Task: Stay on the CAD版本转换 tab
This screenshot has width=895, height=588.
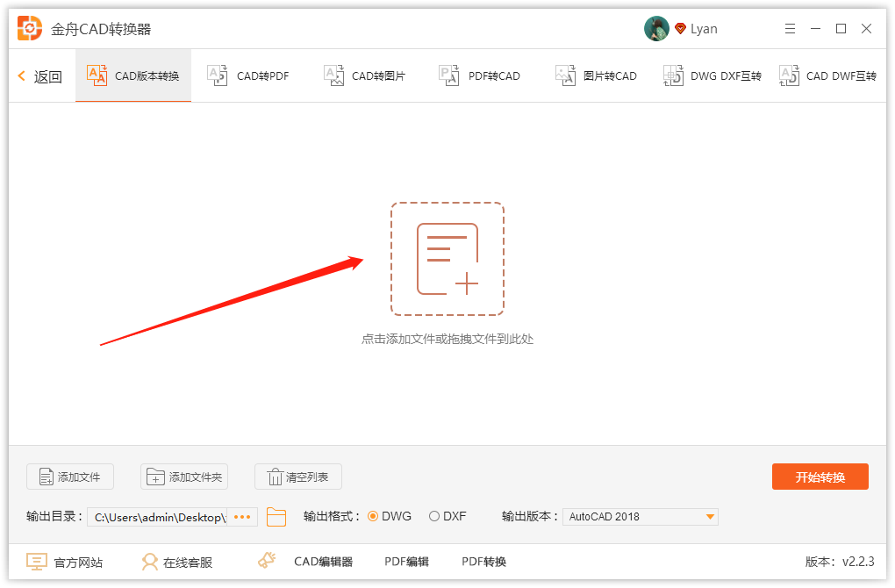Action: click(132, 75)
